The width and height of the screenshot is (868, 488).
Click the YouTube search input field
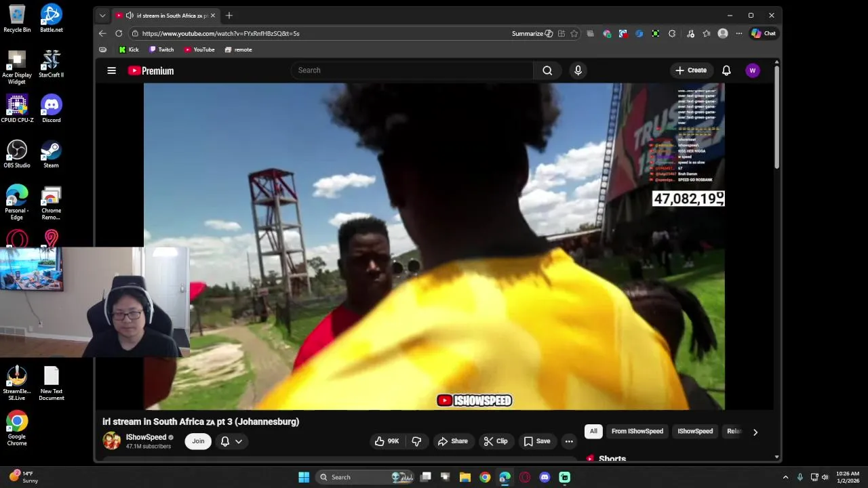click(x=412, y=70)
